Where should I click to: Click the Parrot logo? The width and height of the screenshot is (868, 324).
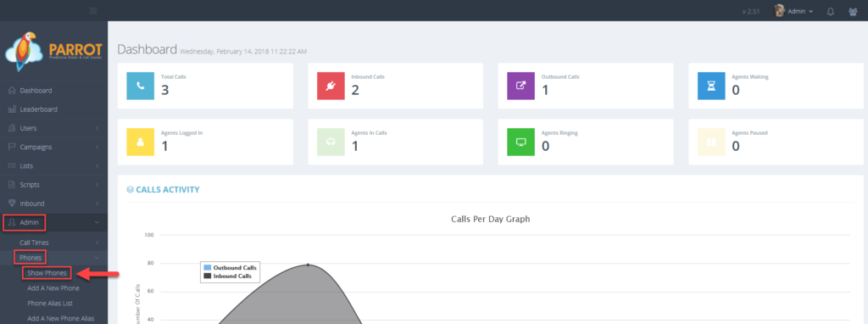(53, 51)
